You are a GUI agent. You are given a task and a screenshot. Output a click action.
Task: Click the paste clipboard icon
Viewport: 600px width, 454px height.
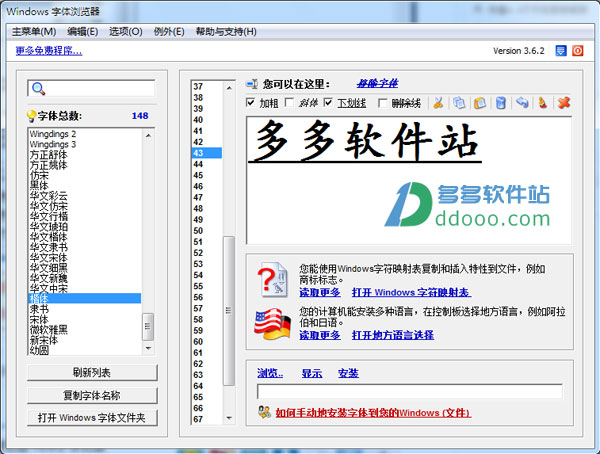pyautogui.click(x=479, y=103)
